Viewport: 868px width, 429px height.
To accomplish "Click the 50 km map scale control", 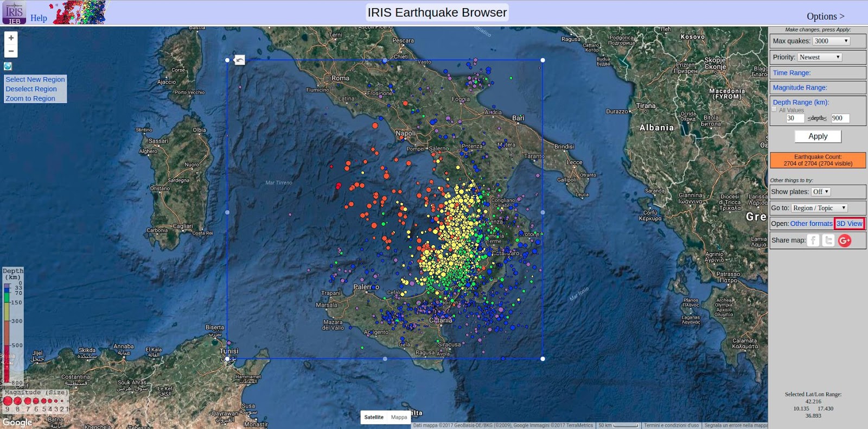I will tap(618, 426).
